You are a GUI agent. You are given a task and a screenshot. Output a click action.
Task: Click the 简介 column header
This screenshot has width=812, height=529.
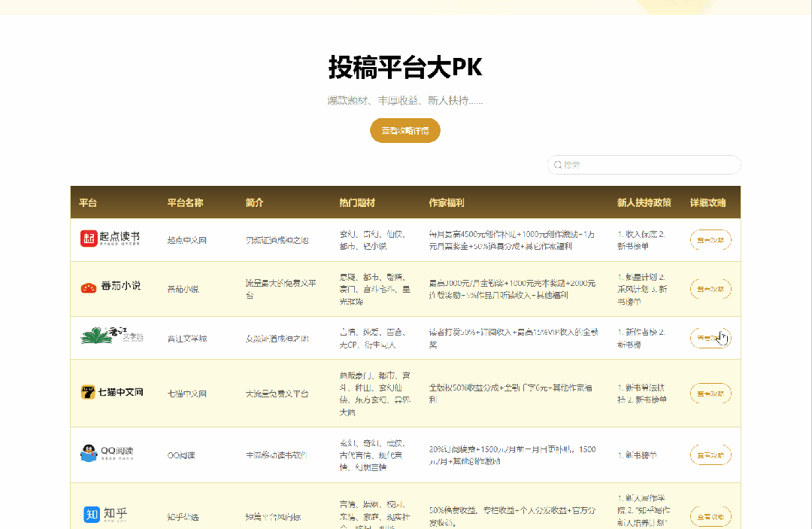coord(254,202)
